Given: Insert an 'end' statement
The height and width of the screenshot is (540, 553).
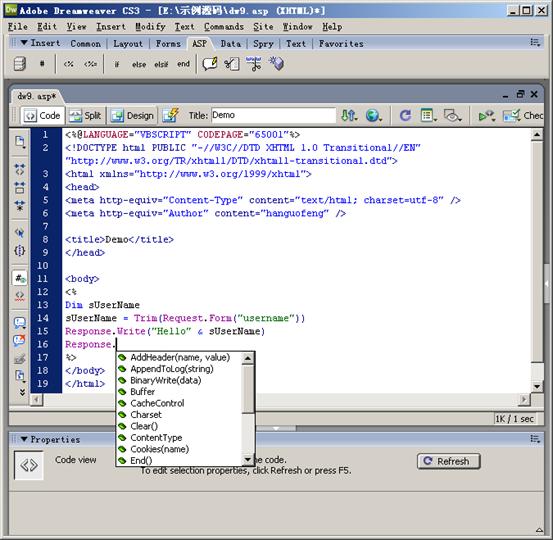Looking at the screenshot, I should pos(183,64).
